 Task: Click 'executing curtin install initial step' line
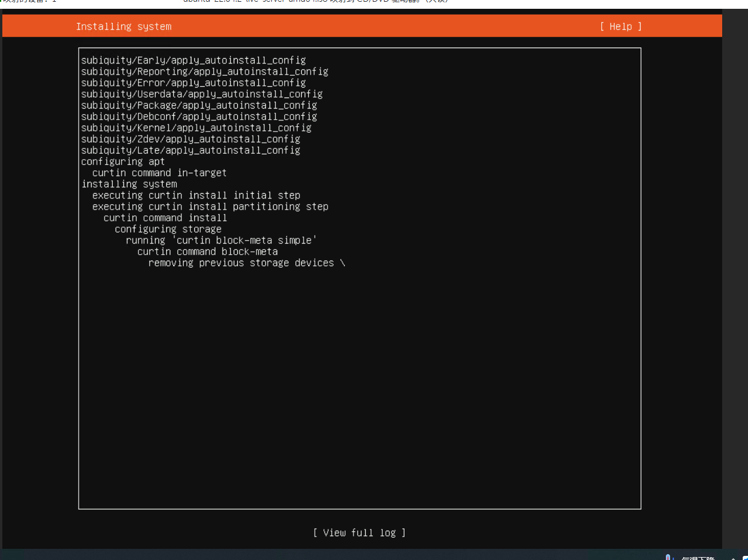pos(196,195)
